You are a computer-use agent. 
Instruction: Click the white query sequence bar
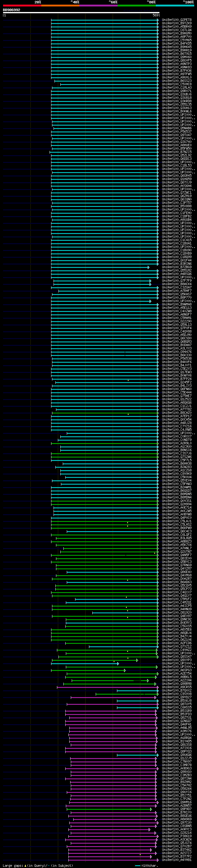(x=81, y=13)
